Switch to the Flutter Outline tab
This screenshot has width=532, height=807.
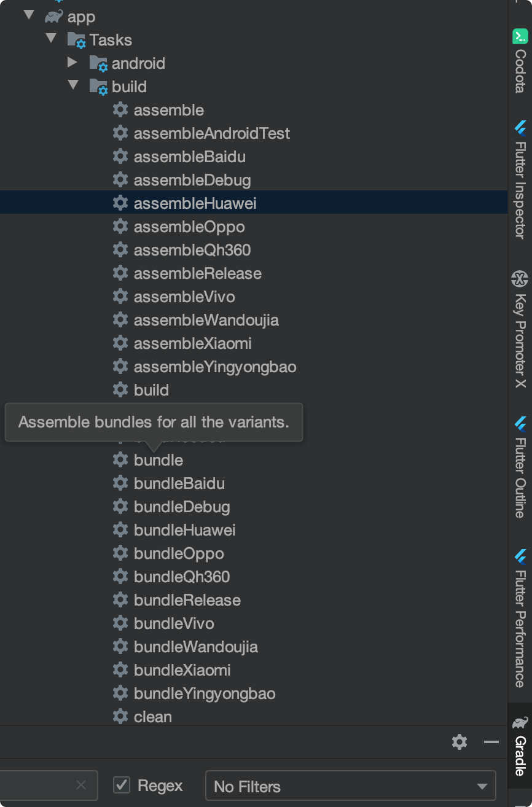pos(519,424)
